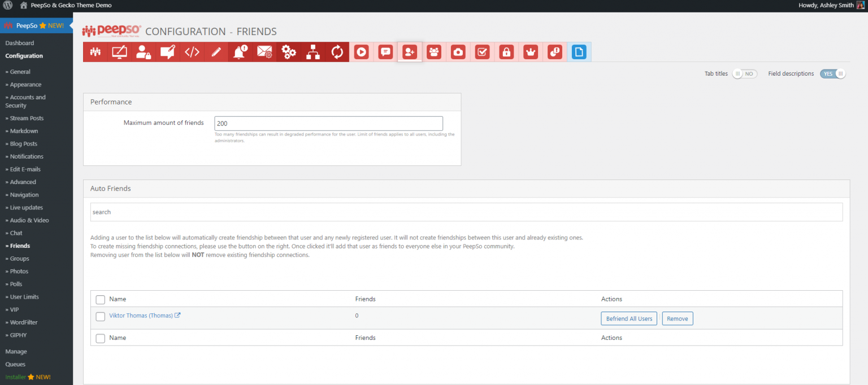The width and height of the screenshot is (868, 385).
Task: Toggle the Tab titles switch
Action: coord(744,74)
